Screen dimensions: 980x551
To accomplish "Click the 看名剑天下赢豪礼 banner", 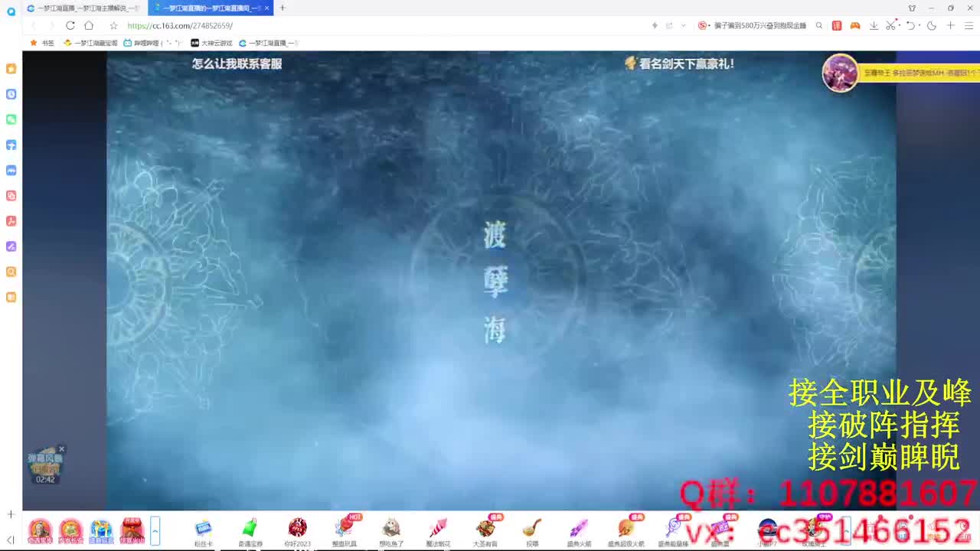I will pyautogui.click(x=679, y=64).
